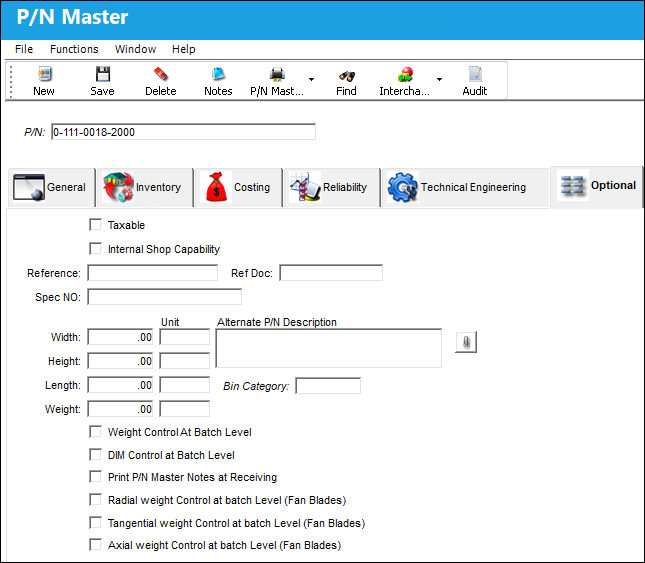Screen dimensions: 645x563
Task: Open Find with binoculars icon
Action: (x=346, y=81)
